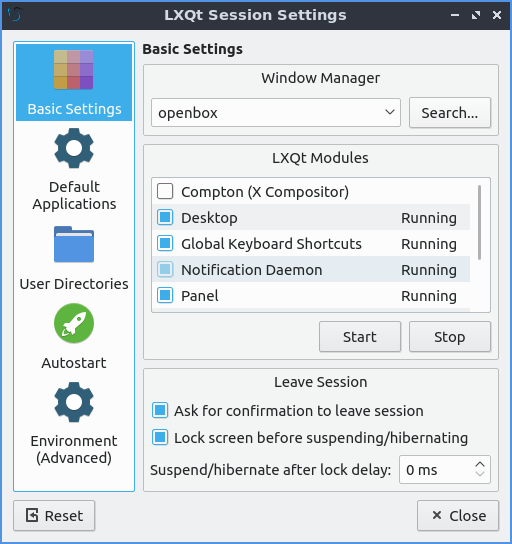512x544 pixels.
Task: Click the LXQt Modules list scrollbar
Action: [x=479, y=222]
